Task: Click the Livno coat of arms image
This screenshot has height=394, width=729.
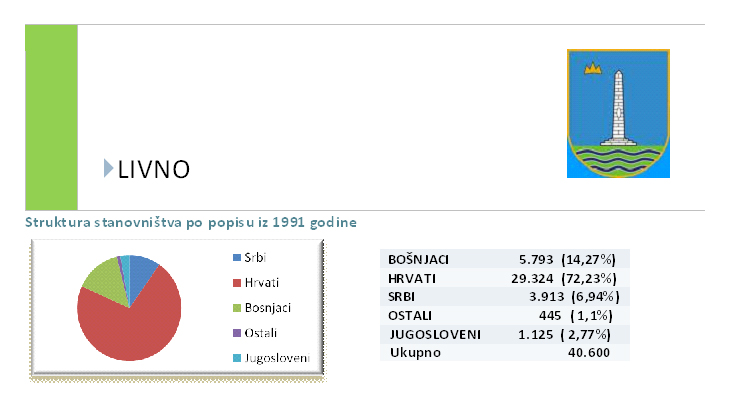Action: [618, 114]
